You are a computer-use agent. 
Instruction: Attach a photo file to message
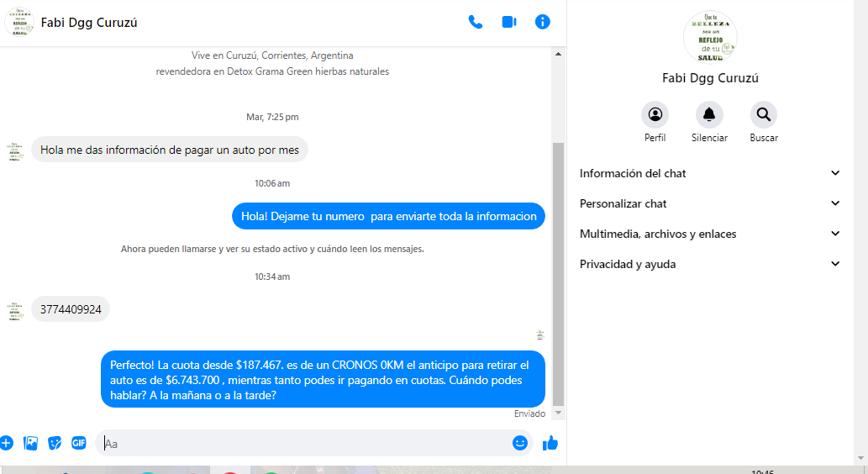pyautogui.click(x=31, y=443)
